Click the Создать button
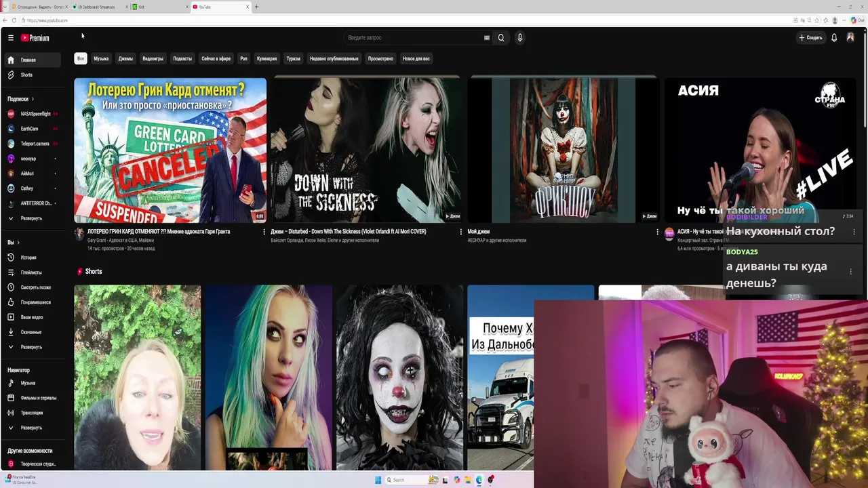This screenshot has width=868, height=488. (x=810, y=38)
